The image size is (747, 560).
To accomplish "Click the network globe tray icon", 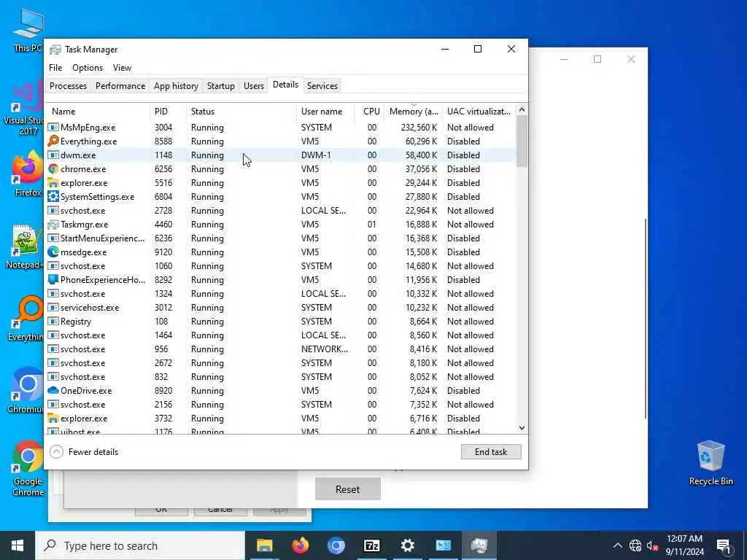I will [635, 545].
